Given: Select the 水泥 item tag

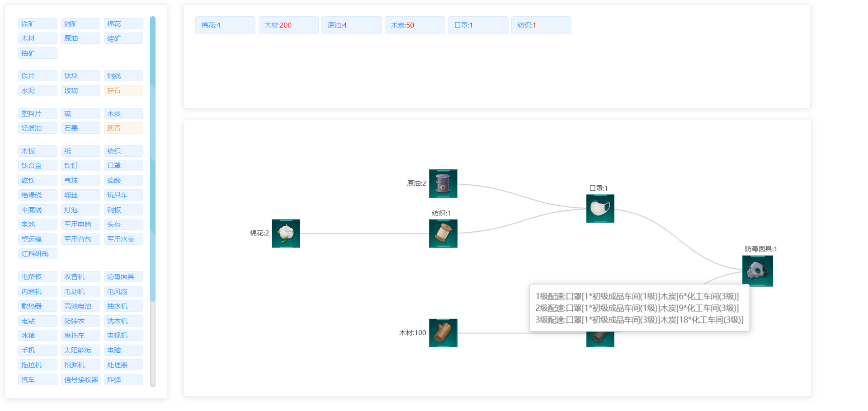Looking at the screenshot, I should (38, 91).
